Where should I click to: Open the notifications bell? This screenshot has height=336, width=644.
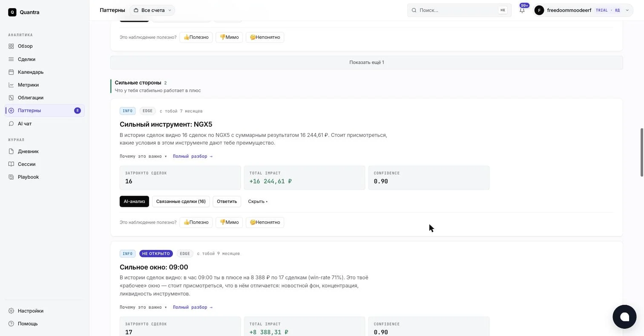(522, 10)
